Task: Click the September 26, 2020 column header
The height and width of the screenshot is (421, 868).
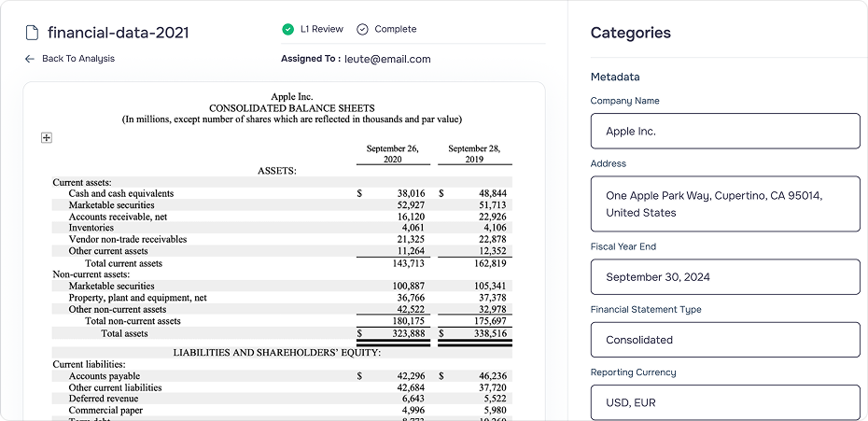Action: (393, 154)
